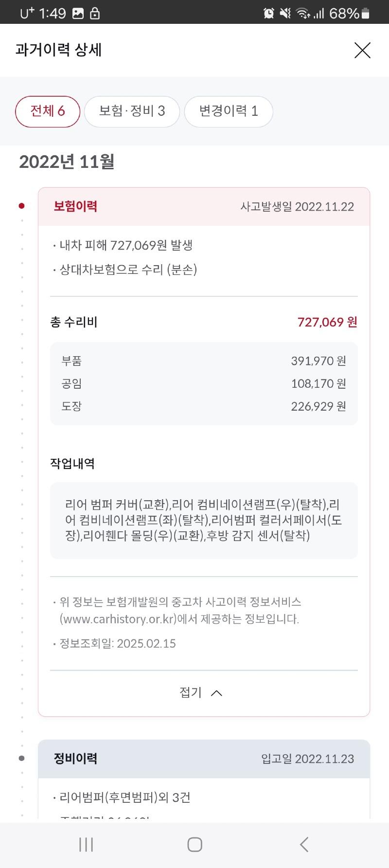Open the 변경이력 1 filter chip
Screen dimensions: 389x868
click(x=229, y=111)
